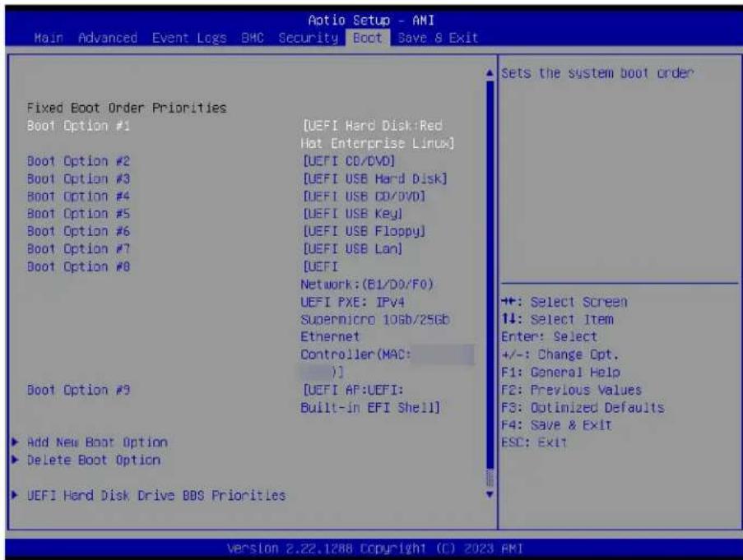This screenshot has width=743, height=560.
Task: Click the 'F2: Previous Values' hint
Action: [572, 390]
